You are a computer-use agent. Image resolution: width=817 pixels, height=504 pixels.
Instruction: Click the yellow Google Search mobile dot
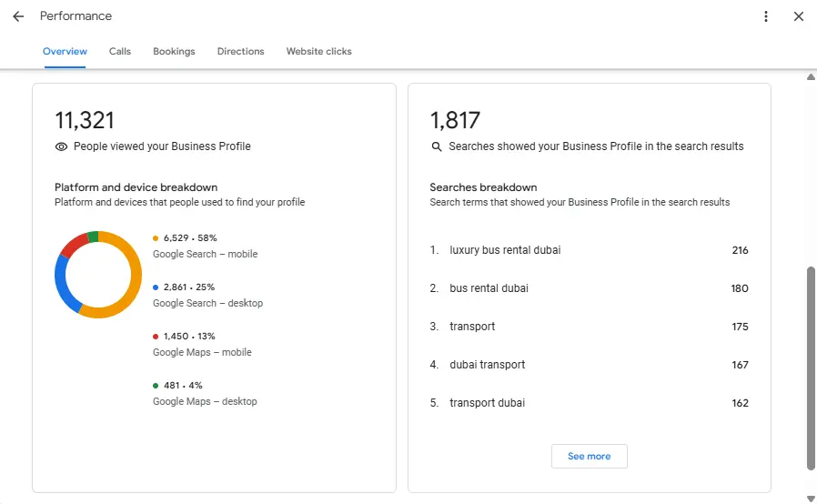pyautogui.click(x=156, y=238)
